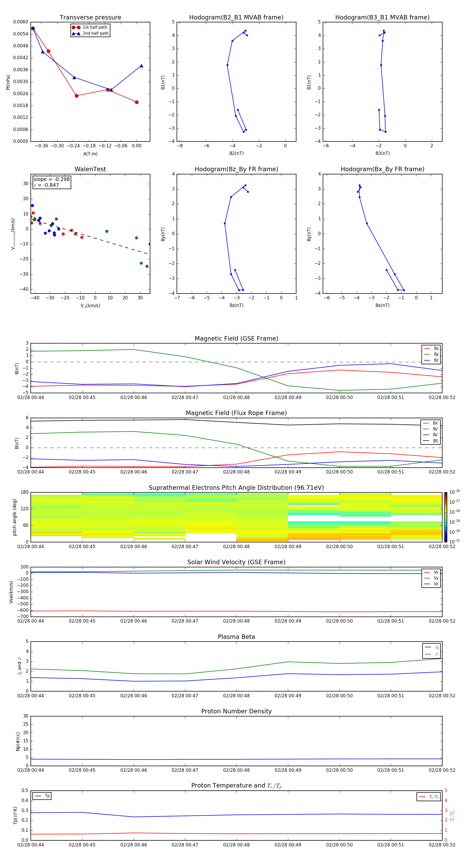The image size is (473, 868).
Task: Select the '1st half path' legend entry
Action: pyautogui.click(x=90, y=27)
